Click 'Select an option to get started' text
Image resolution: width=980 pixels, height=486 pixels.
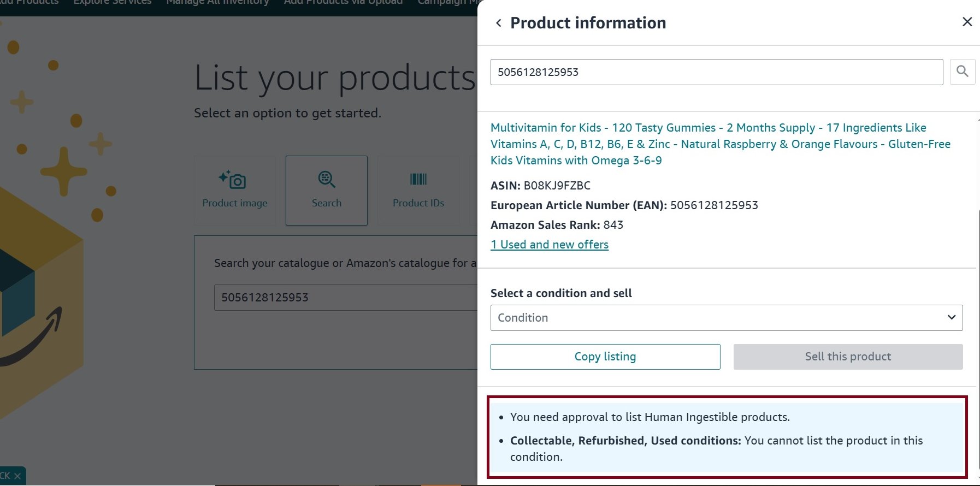(x=287, y=113)
